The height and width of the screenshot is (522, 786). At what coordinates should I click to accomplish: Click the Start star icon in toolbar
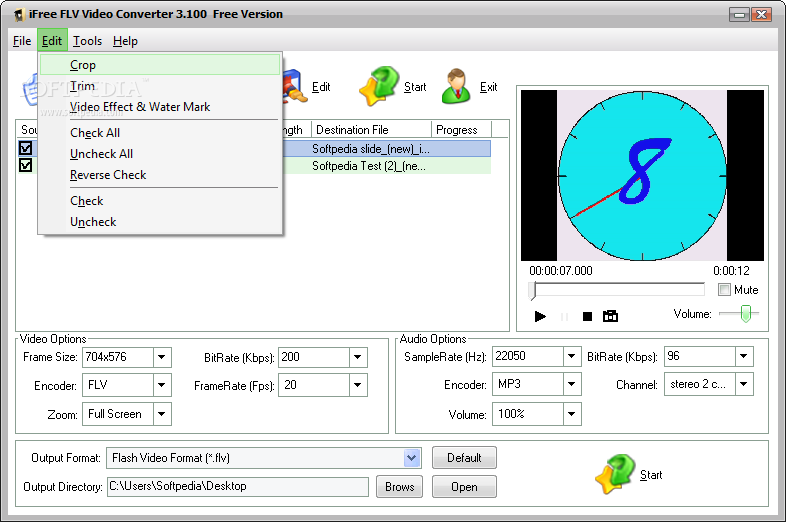[379, 86]
